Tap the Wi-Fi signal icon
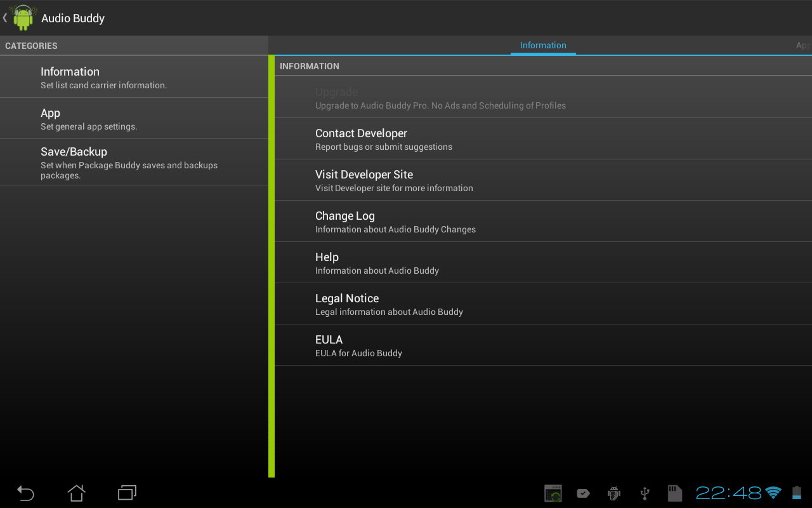Screen dimensions: 812x508 tap(773, 493)
